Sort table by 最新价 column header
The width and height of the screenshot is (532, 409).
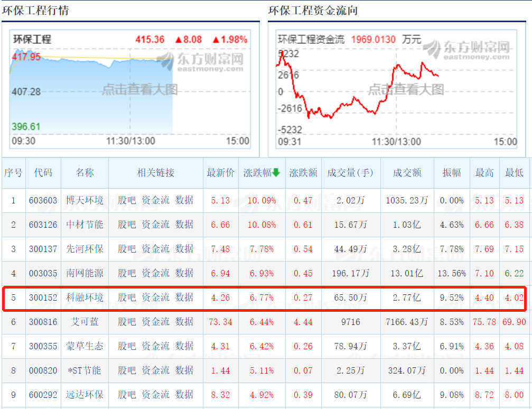pos(220,173)
